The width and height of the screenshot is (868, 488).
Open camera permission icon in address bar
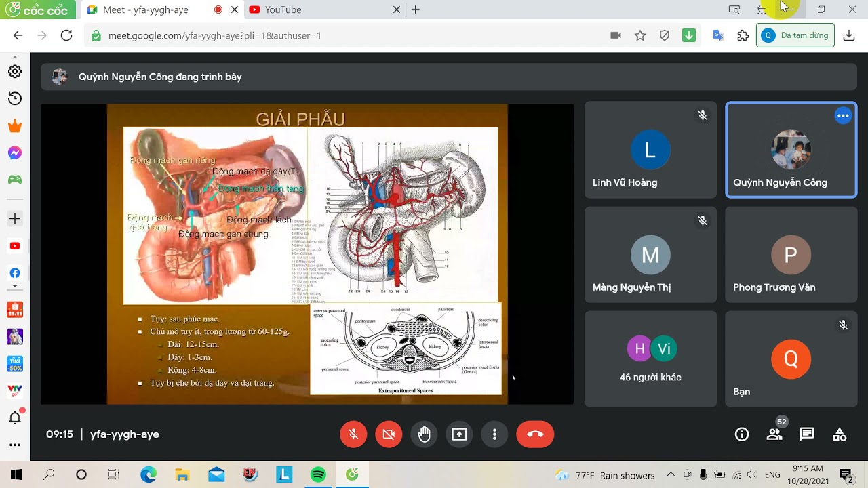(x=616, y=35)
